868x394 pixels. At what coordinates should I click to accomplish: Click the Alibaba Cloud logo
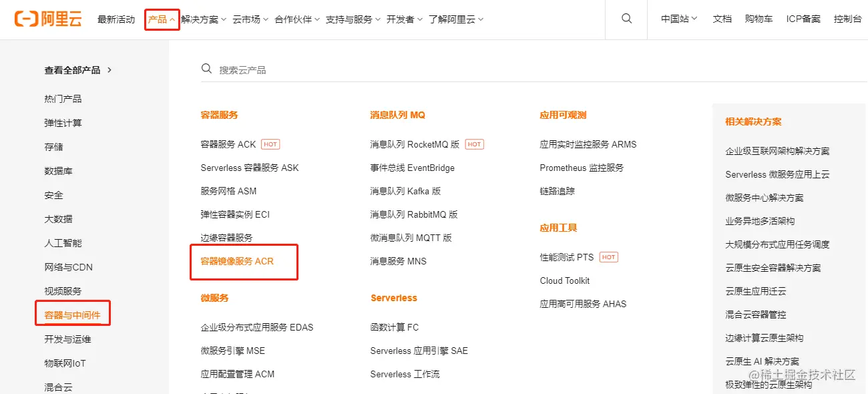[48, 19]
